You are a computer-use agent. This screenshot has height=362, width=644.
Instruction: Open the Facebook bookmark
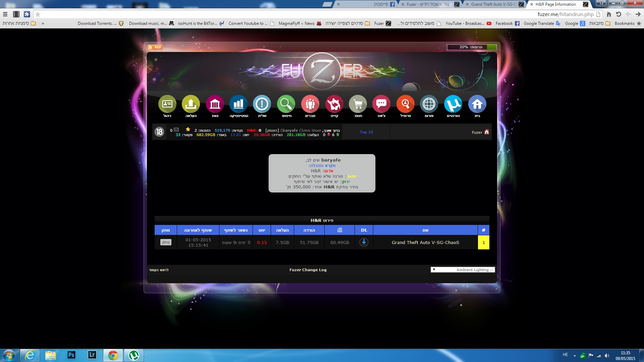[507, 23]
